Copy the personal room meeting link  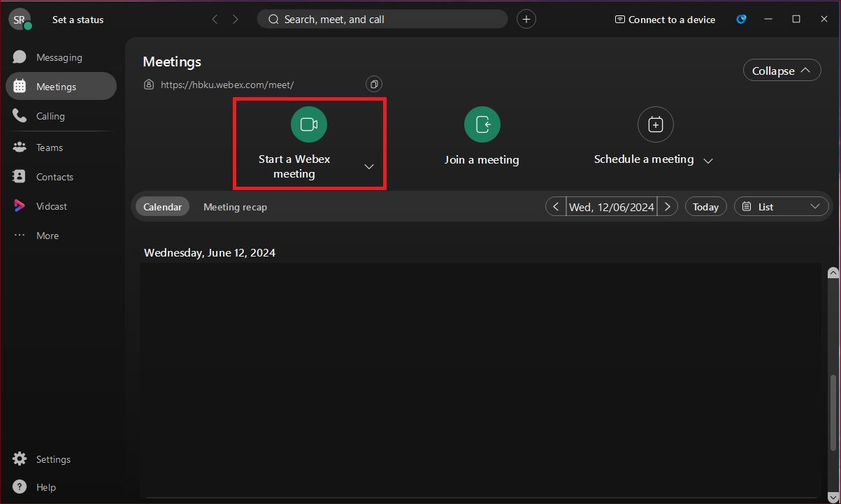pyautogui.click(x=374, y=85)
